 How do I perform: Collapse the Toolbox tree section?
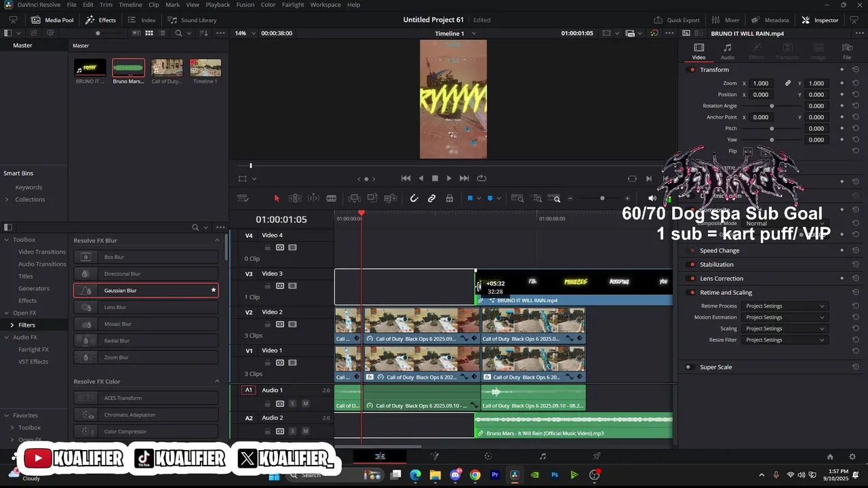coord(7,240)
